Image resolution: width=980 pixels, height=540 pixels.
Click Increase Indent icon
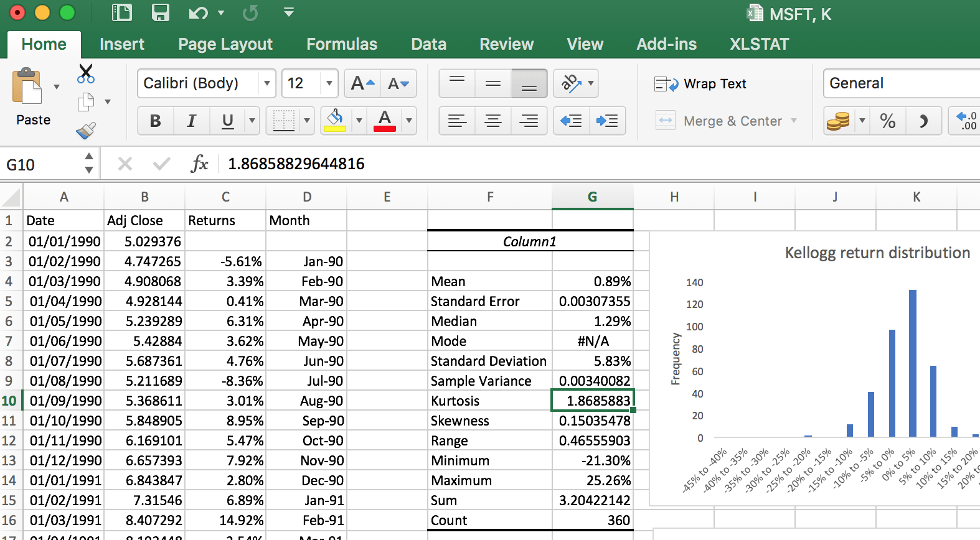tap(608, 121)
